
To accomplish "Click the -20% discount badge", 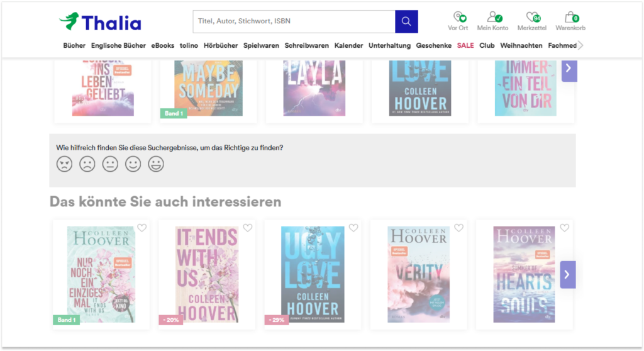I will click(x=170, y=320).
